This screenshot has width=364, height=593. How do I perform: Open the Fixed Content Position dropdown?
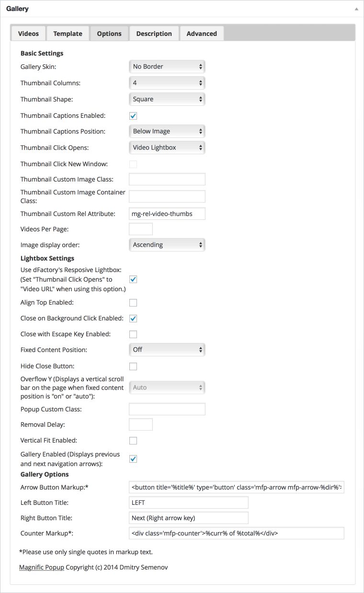[167, 350]
